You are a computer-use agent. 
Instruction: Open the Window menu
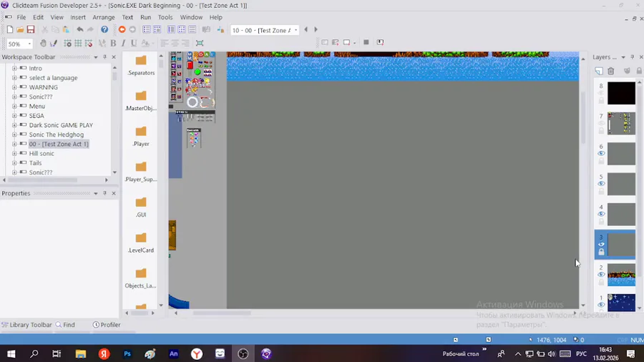191,17
